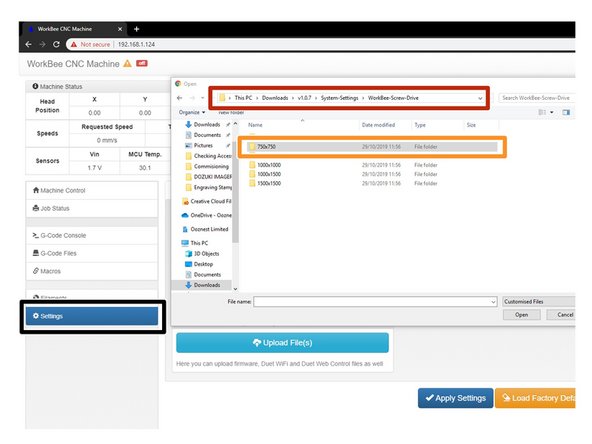The width and height of the screenshot is (592, 444).
Task: Open G-Code Files in sidebar
Action: click(92, 253)
